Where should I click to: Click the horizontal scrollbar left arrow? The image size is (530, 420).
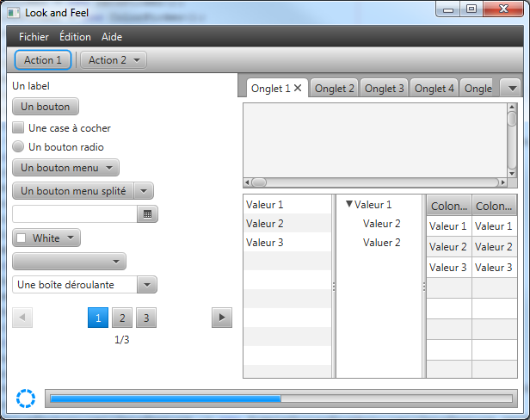pyautogui.click(x=249, y=182)
